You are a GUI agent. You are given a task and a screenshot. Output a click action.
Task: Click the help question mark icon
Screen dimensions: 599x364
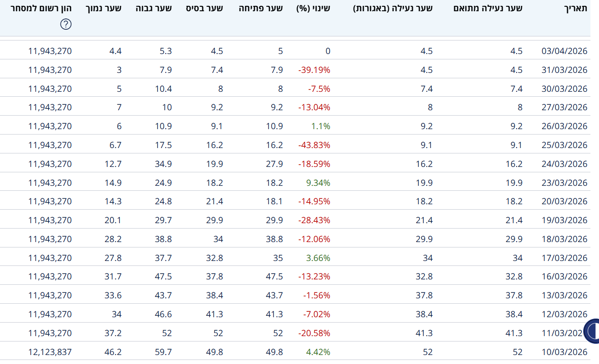(66, 24)
